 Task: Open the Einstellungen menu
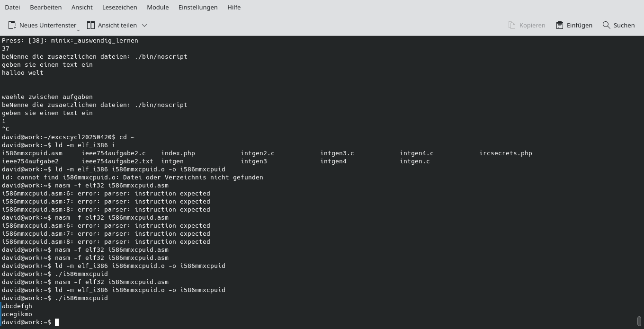pos(198,7)
